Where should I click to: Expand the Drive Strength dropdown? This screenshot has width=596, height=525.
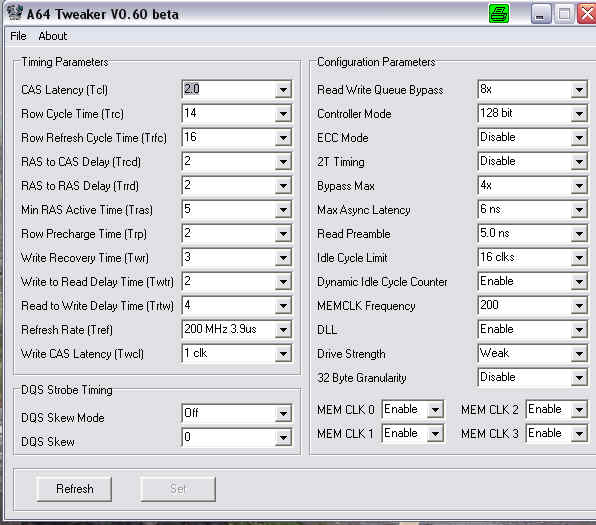579,354
